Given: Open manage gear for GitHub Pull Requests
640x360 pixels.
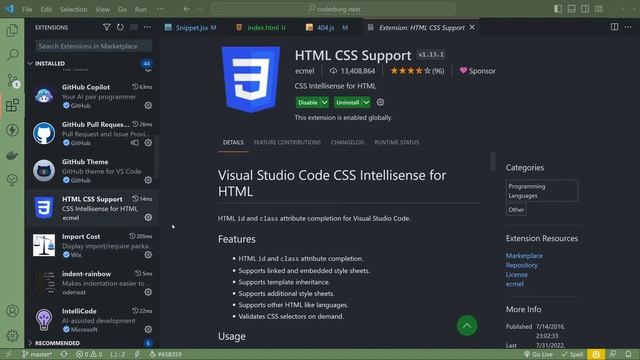Looking at the screenshot, I should pos(148,143).
